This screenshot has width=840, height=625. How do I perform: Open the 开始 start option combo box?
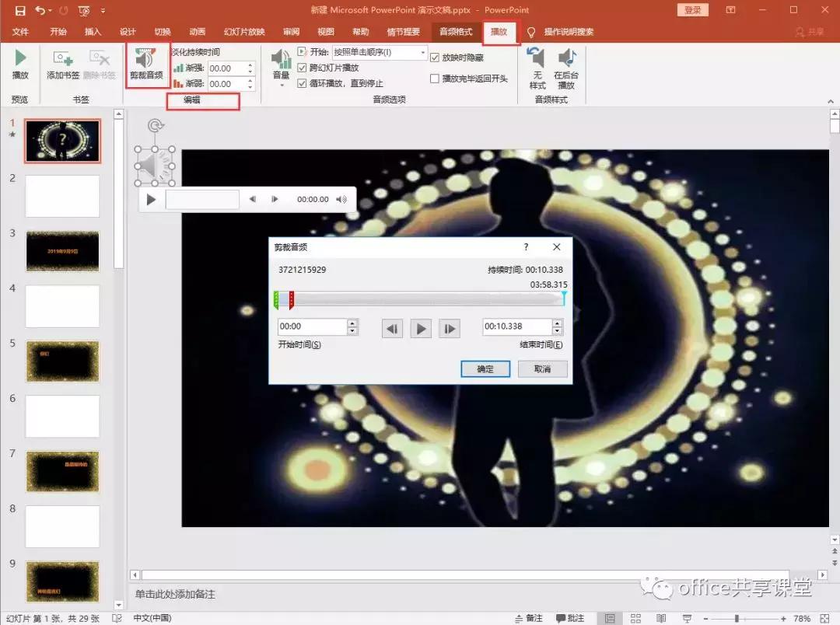(380, 52)
